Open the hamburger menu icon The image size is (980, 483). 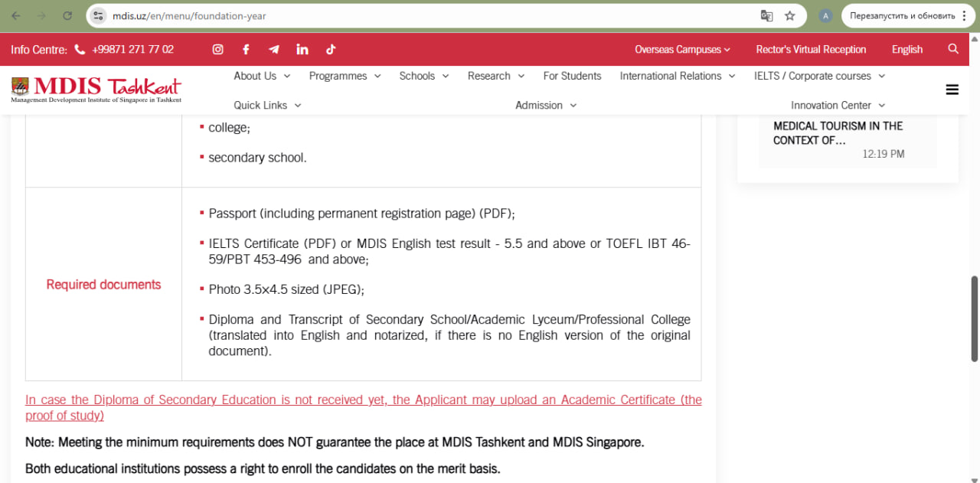(x=952, y=90)
